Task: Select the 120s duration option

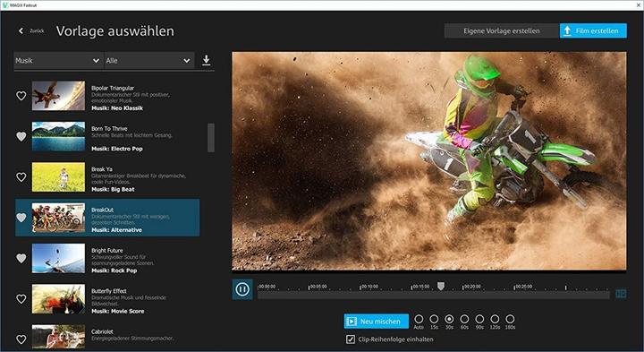Action: coord(495,319)
